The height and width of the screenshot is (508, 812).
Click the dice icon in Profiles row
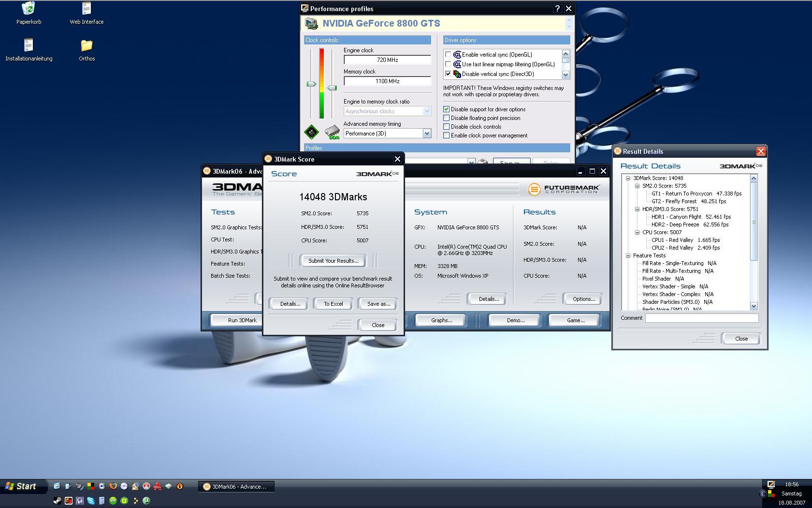(482, 162)
